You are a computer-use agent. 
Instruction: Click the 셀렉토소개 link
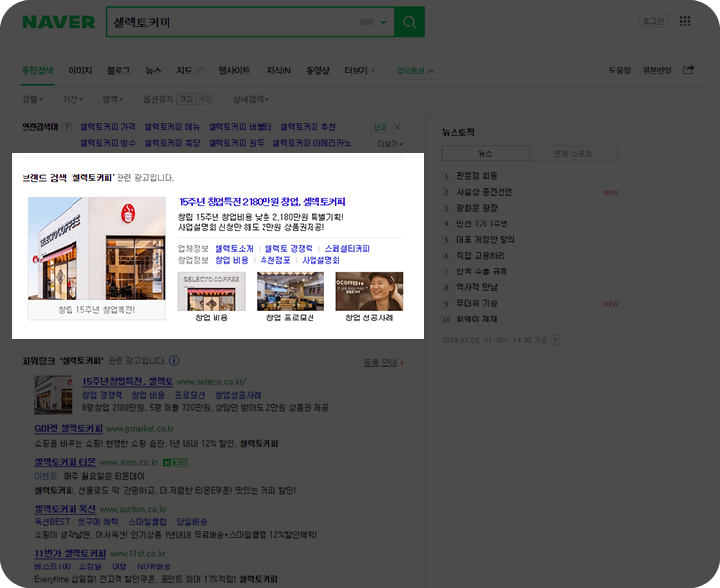(x=234, y=249)
